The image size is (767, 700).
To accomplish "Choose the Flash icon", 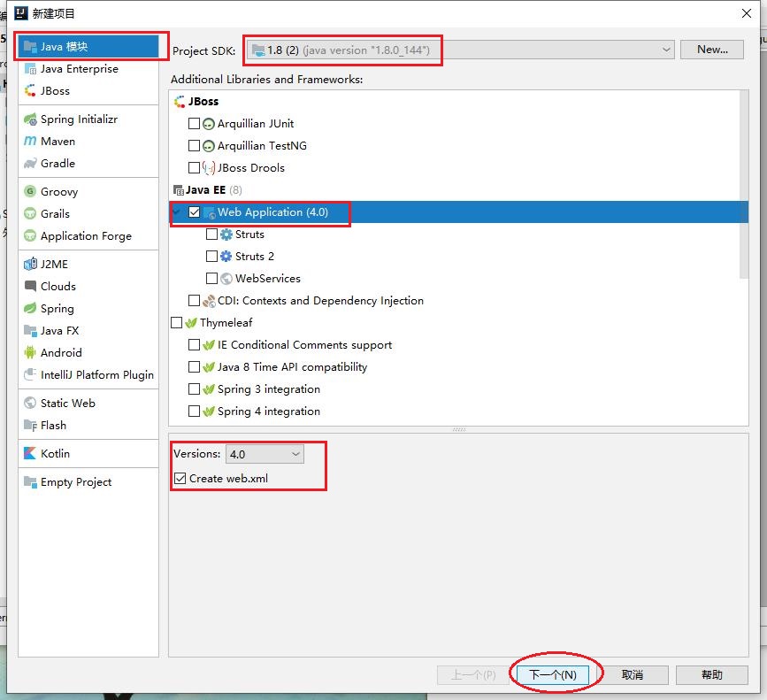I will tap(30, 425).
